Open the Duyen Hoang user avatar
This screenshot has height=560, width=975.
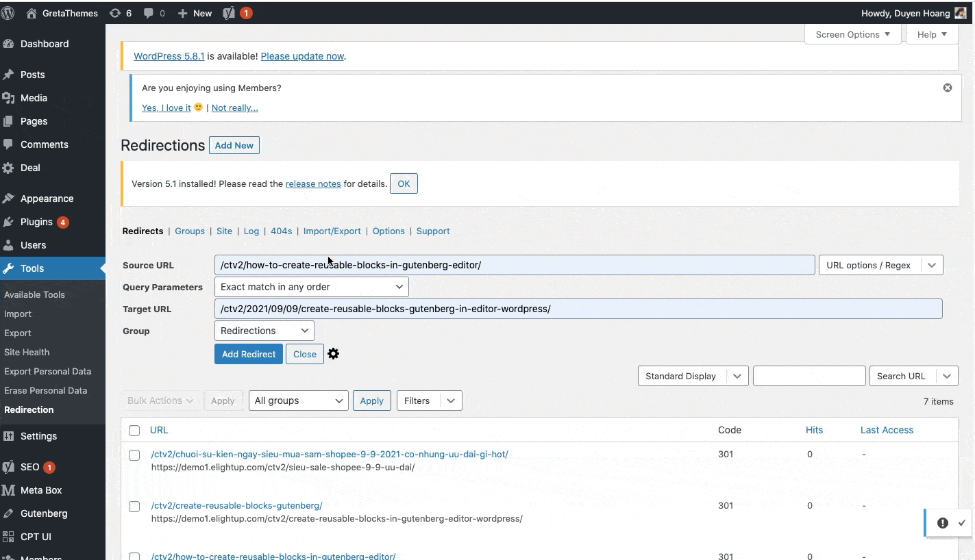(x=961, y=13)
